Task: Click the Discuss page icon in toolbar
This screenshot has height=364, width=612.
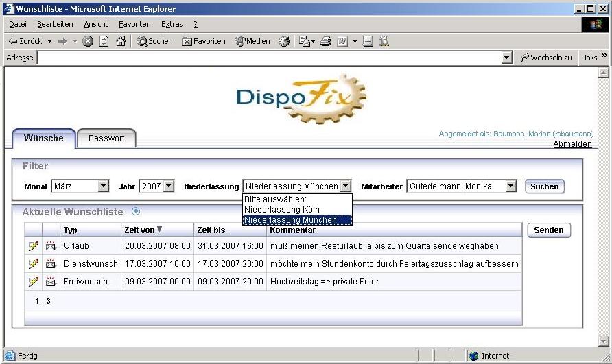Action: pos(368,41)
